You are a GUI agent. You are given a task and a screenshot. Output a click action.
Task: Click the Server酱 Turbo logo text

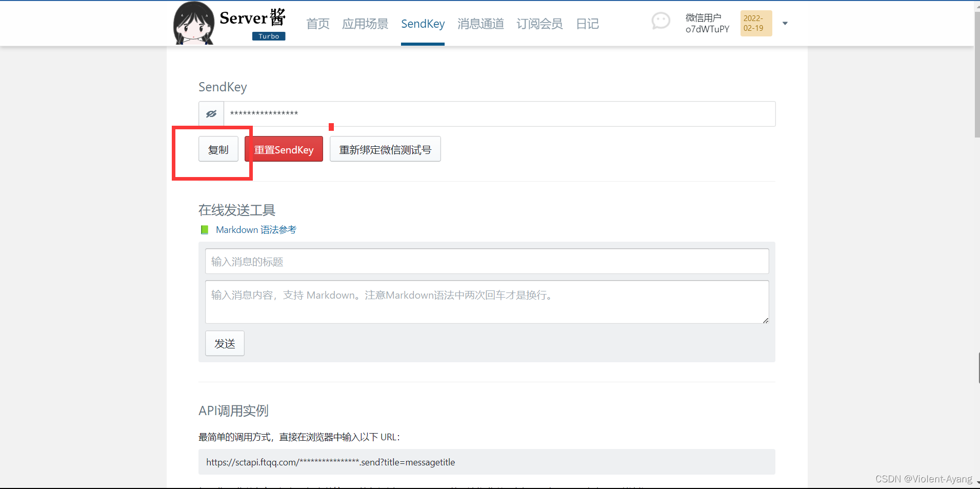tap(253, 24)
